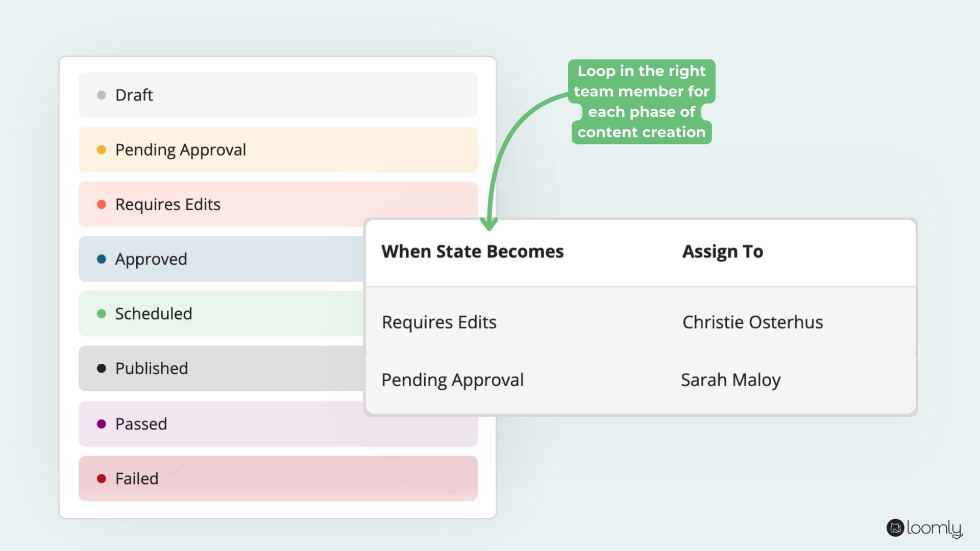Open the Requires Edits assignment row
The width and height of the screenshot is (980, 551).
[439, 322]
